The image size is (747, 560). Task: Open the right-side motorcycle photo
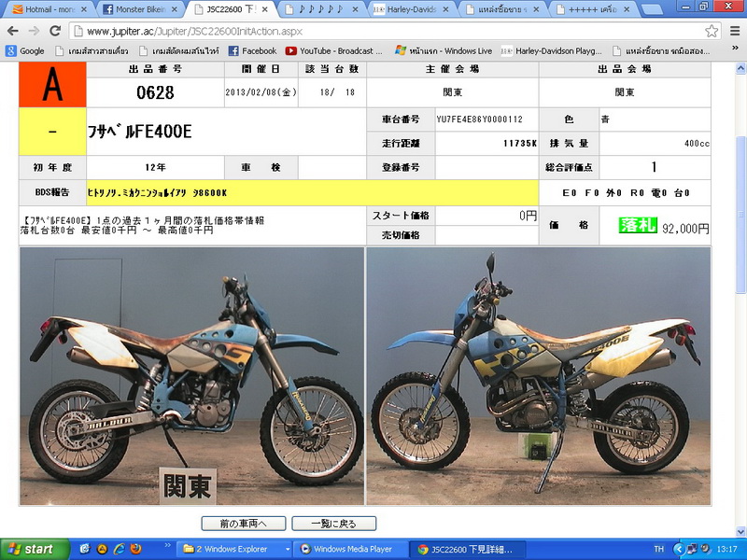(539, 376)
